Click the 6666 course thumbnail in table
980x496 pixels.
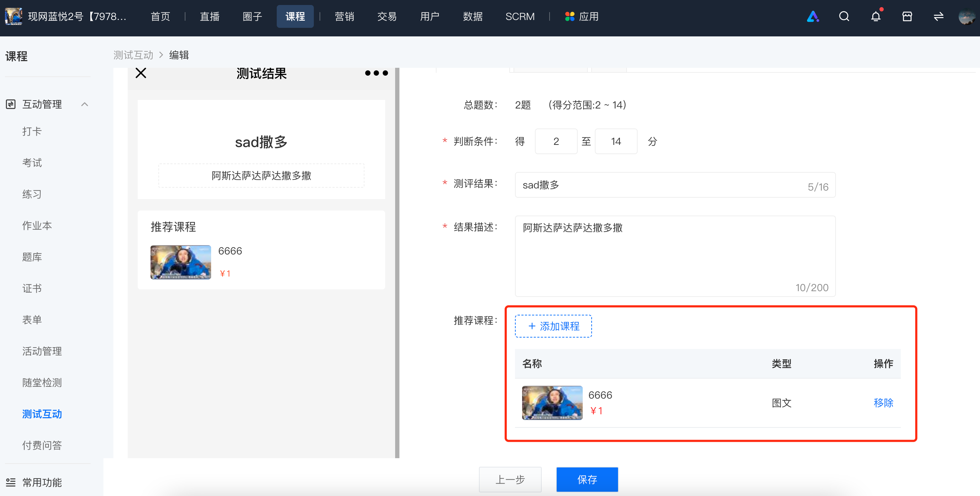tap(552, 403)
